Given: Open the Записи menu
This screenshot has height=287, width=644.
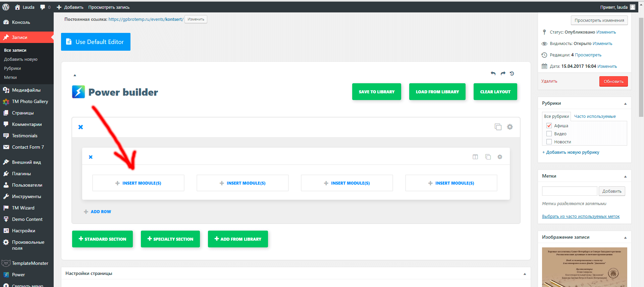Looking at the screenshot, I should [27, 37].
